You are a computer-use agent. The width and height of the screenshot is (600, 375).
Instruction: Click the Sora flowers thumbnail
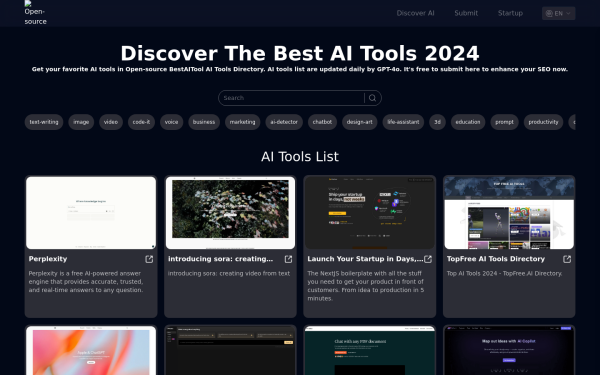[x=230, y=213]
